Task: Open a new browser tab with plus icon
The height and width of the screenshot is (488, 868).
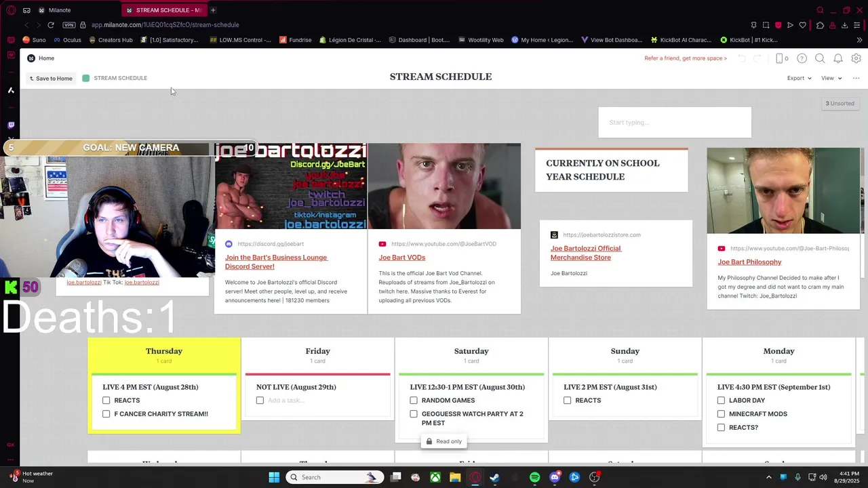Action: pos(213,10)
